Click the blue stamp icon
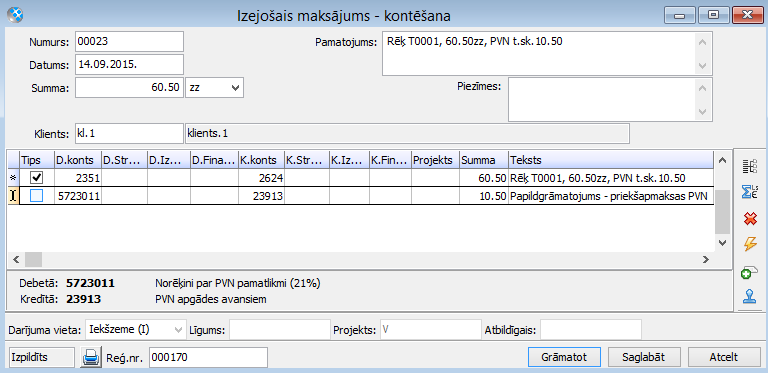 pos(750,296)
